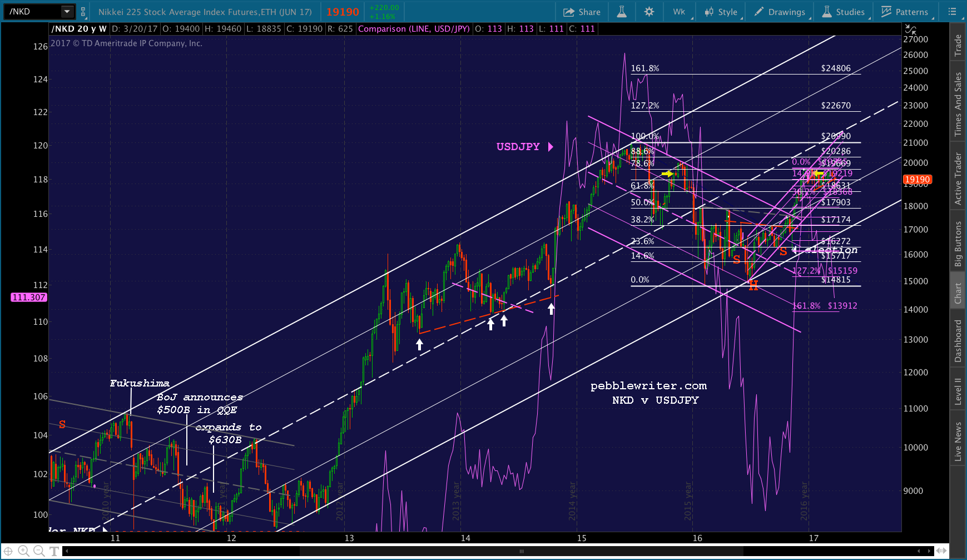Click the 'Comparison (LINE, USD/JPY)' study label
Screen dimensions: 967x560
414,29
